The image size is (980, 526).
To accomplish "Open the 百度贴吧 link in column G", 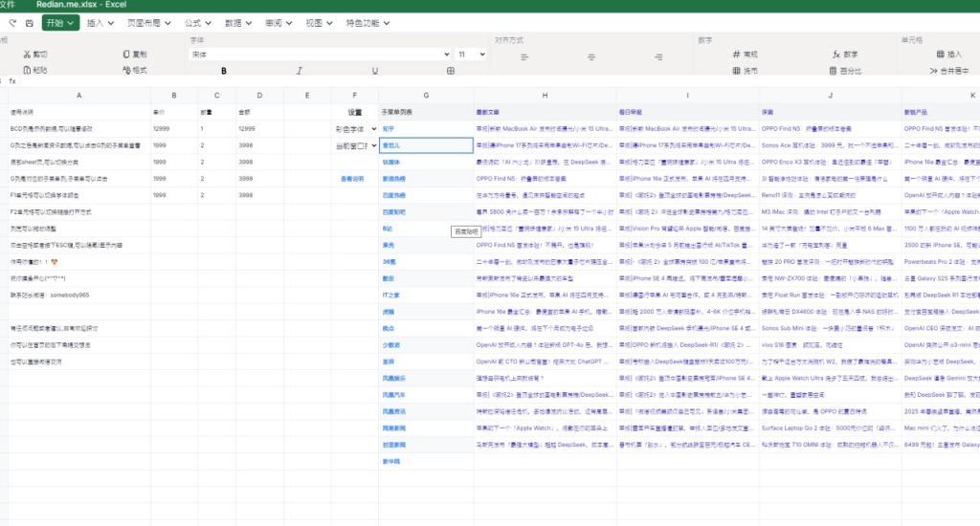I will [393, 211].
